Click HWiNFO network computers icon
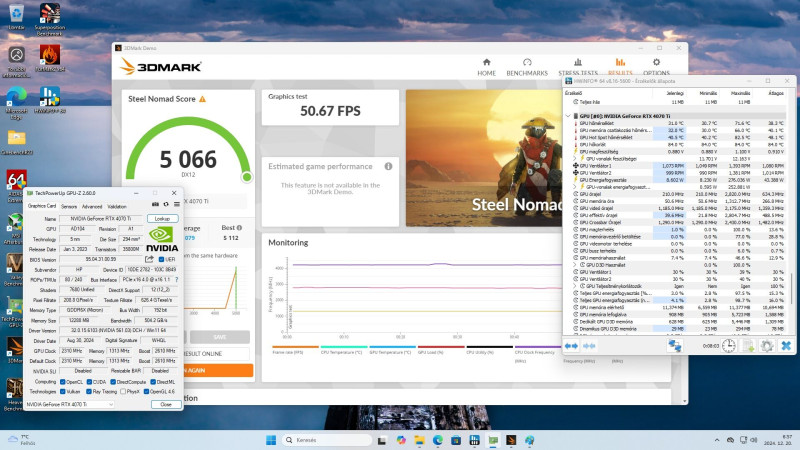 675,346
